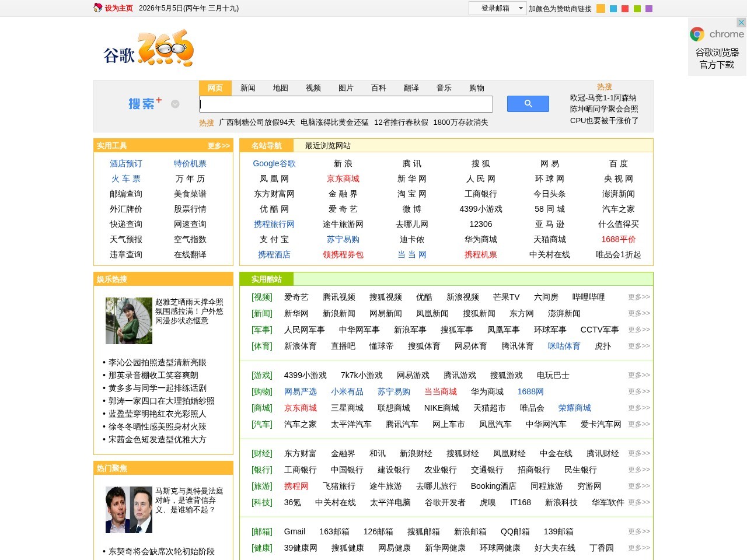This screenshot has height=560, width=747.
Task: Open 百度 in 名站导航
Action: 619,163
